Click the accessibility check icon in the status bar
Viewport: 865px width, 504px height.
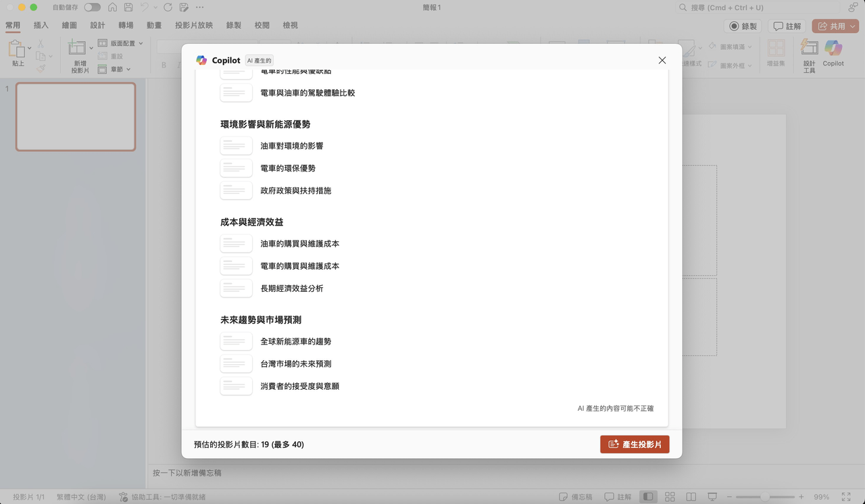pyautogui.click(x=124, y=497)
